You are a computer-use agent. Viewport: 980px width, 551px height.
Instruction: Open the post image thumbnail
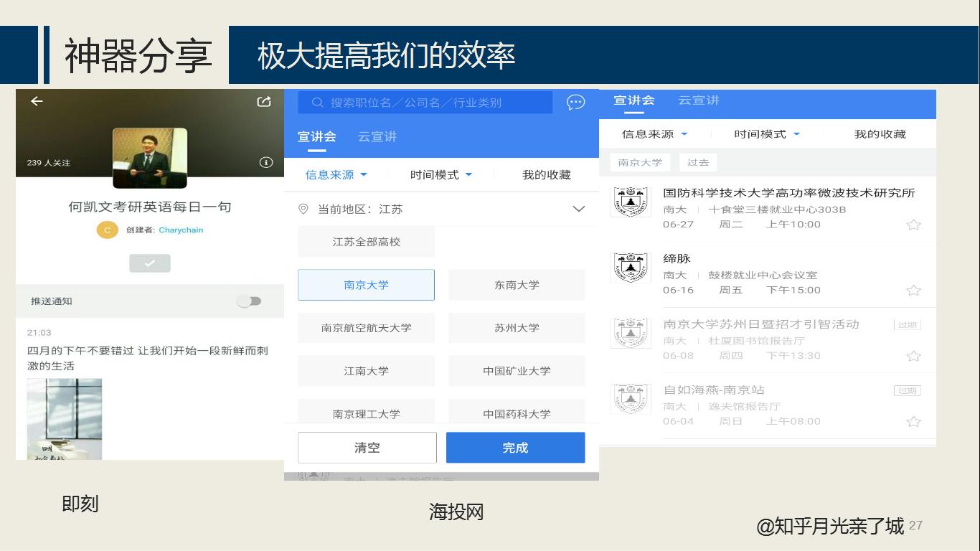pyautogui.click(x=65, y=419)
